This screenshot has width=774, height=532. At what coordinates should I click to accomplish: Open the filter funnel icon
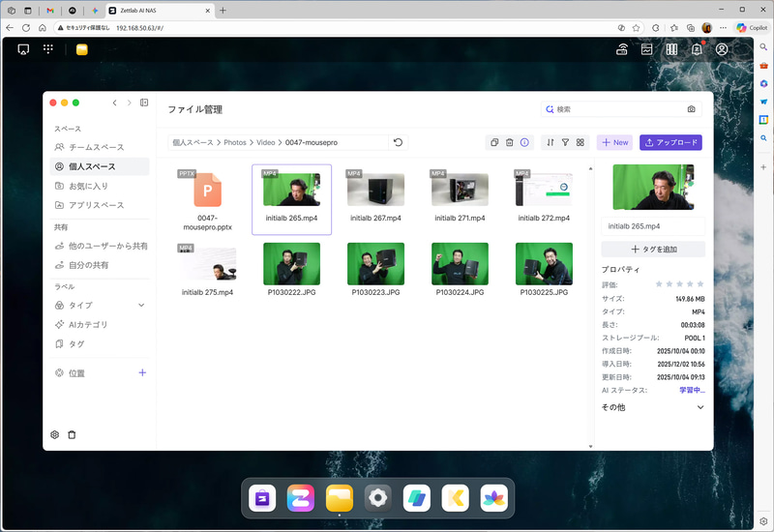[x=565, y=142]
